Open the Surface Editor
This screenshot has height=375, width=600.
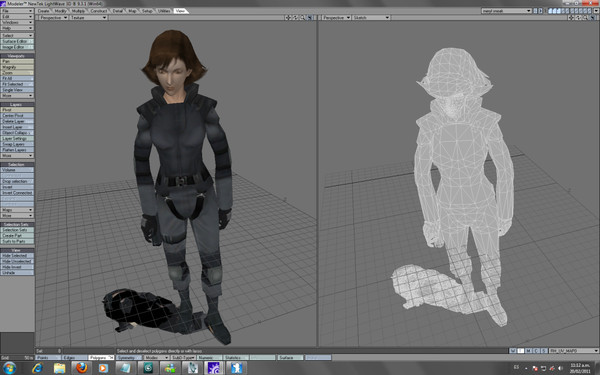coord(17,41)
